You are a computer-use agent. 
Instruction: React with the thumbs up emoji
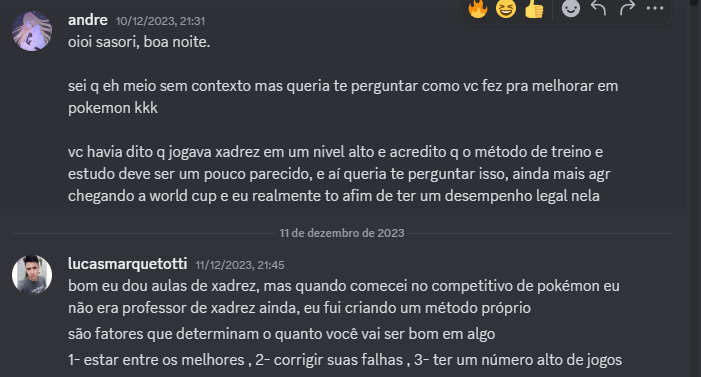[534, 8]
